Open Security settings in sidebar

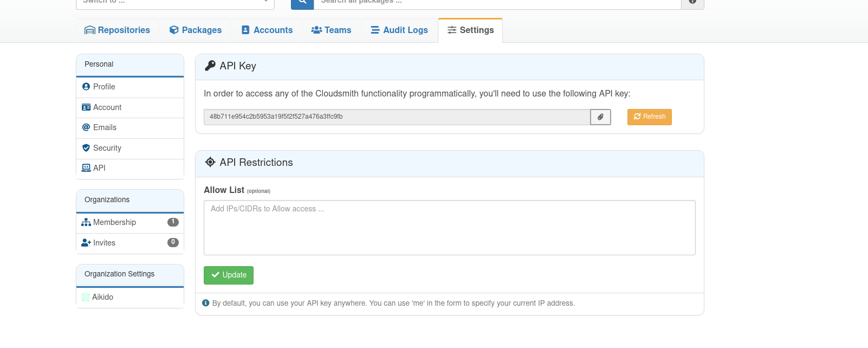(130, 149)
